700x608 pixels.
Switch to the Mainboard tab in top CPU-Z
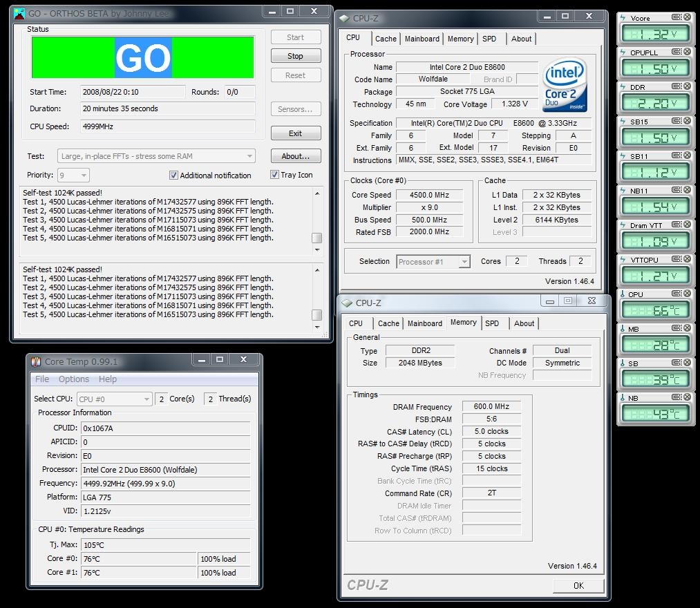(x=422, y=39)
